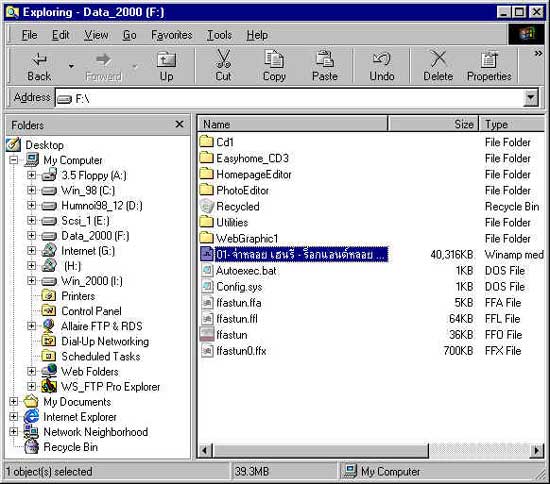Click the Undo toolbar icon
This screenshot has width=550, height=484.
coord(382,59)
